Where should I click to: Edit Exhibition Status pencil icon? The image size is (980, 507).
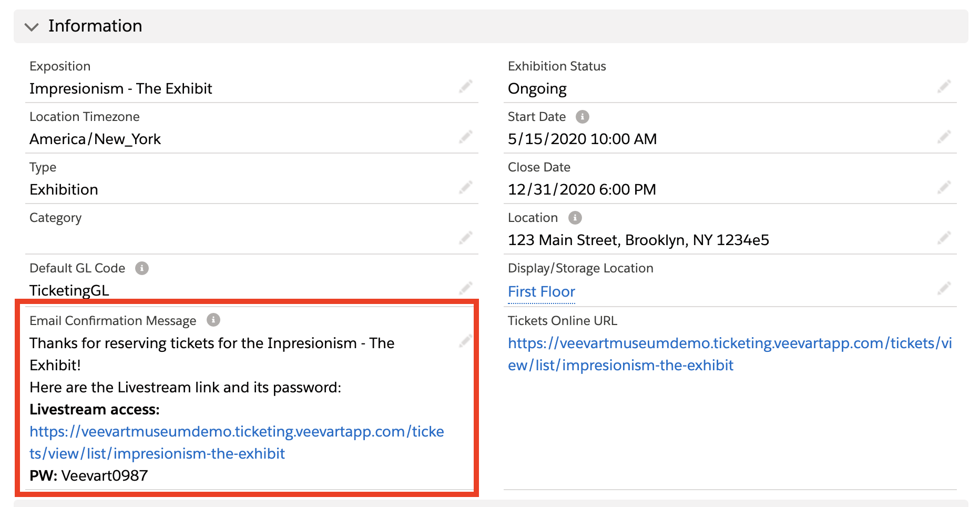(x=944, y=86)
